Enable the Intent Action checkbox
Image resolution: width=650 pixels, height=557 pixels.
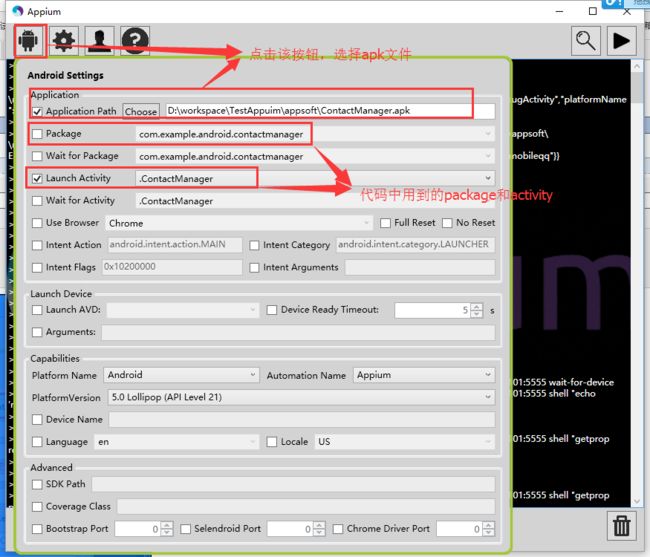(37, 245)
